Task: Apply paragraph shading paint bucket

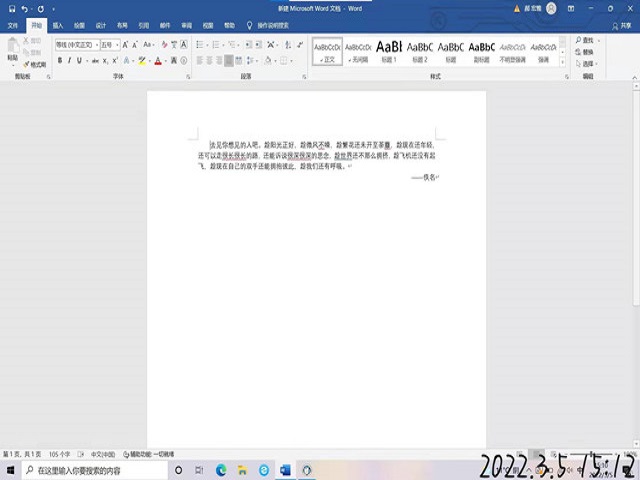Action: (x=268, y=61)
